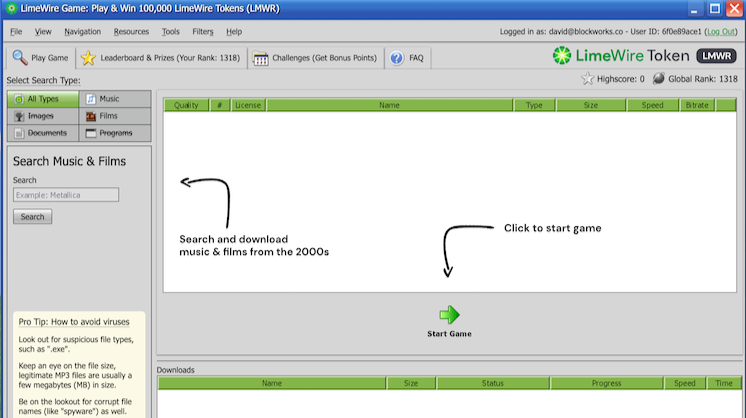This screenshot has width=746, height=418.
Task: Click the search text input field
Action: click(x=66, y=195)
